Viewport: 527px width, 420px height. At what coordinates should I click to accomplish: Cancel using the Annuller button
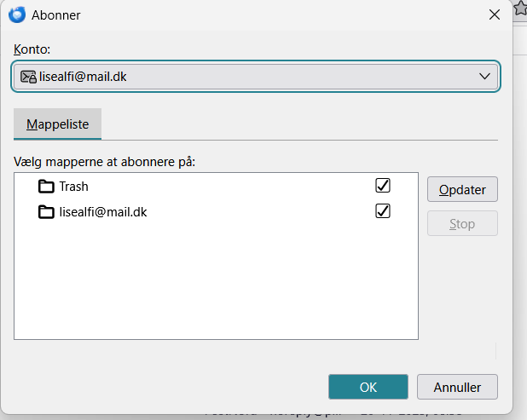coord(457,387)
